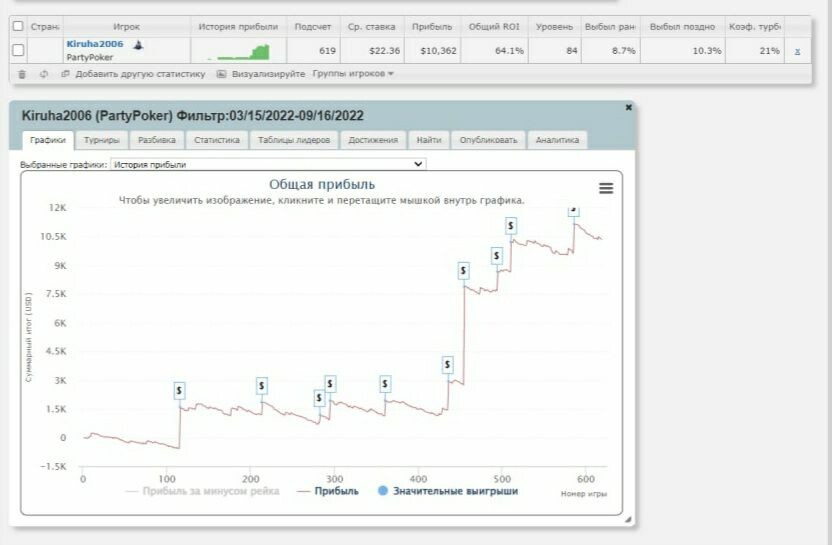The image size is (832, 545).
Task: Close the Kiruha2006 chart panel
Action: point(628,106)
